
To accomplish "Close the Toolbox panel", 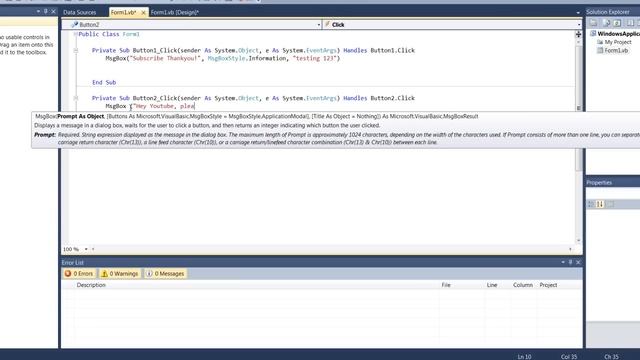I will coord(53,11).
